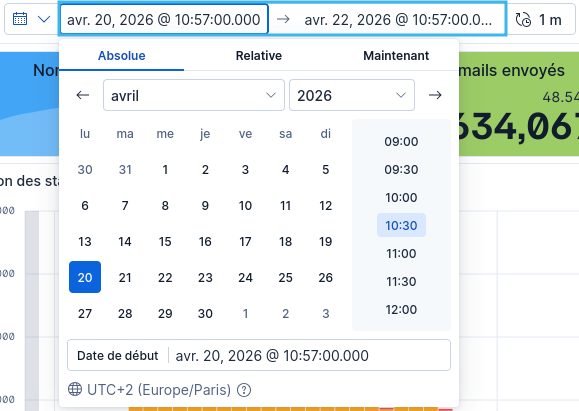
Task: Pick April 24 in the calendar
Action: coord(245,277)
